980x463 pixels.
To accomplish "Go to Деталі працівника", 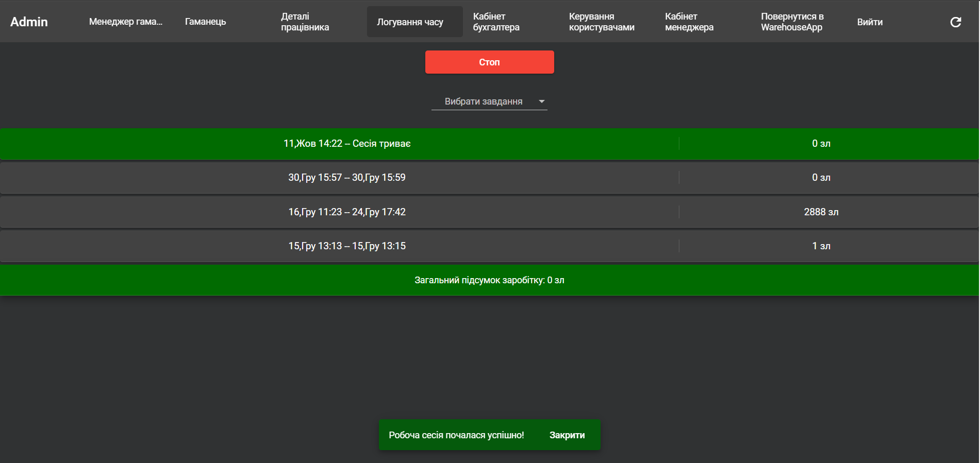I will 305,22.
